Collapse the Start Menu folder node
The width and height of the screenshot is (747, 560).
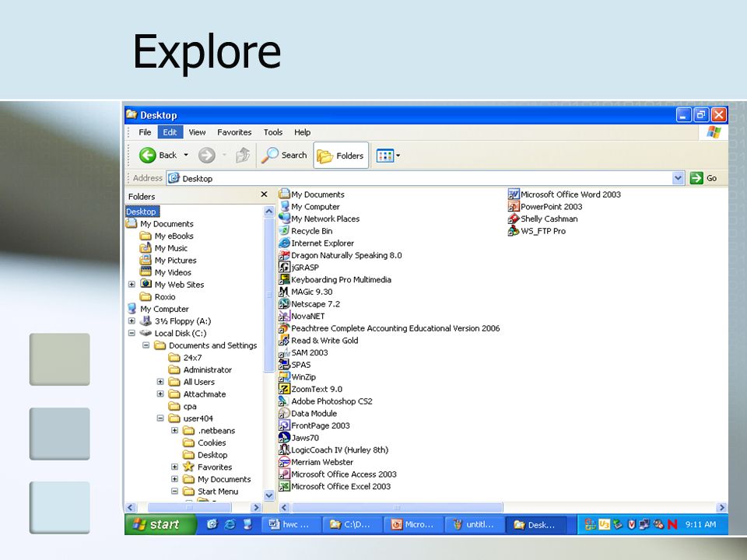pyautogui.click(x=174, y=492)
